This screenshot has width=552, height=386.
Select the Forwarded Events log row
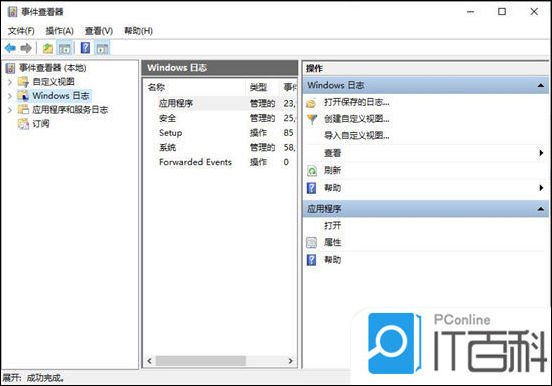[x=221, y=162]
